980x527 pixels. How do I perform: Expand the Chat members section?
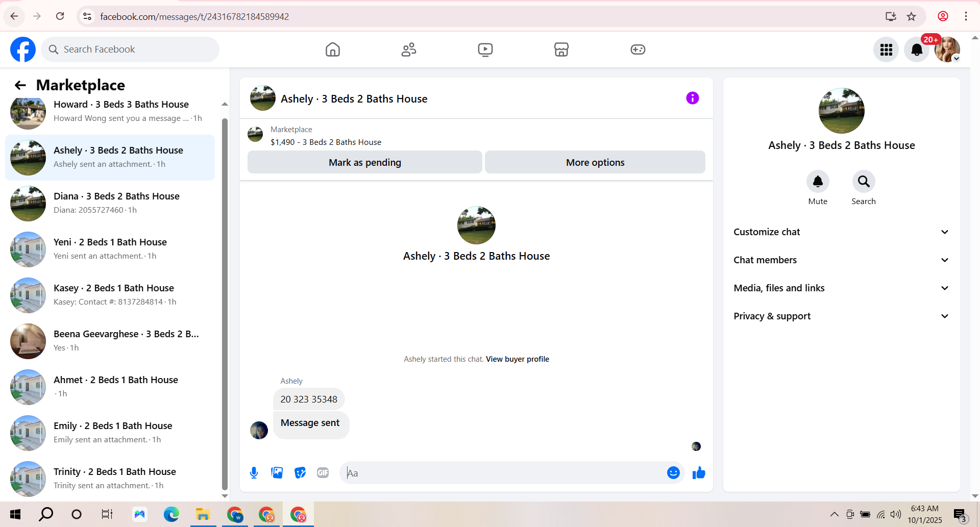[x=841, y=260]
